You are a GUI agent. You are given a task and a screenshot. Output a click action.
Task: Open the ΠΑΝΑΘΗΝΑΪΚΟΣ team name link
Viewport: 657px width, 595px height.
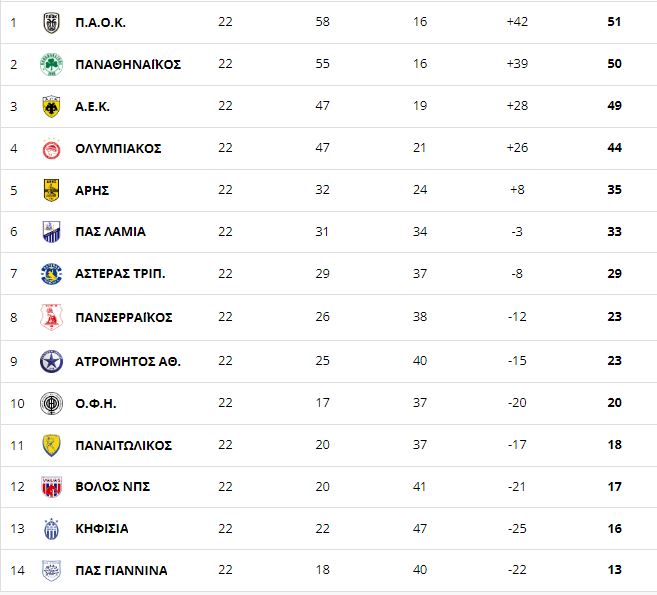128,65
